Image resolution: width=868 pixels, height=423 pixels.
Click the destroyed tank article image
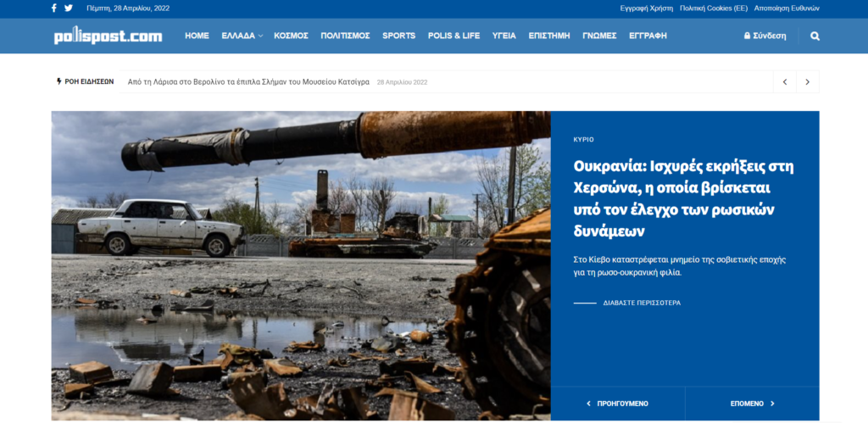coord(301,264)
